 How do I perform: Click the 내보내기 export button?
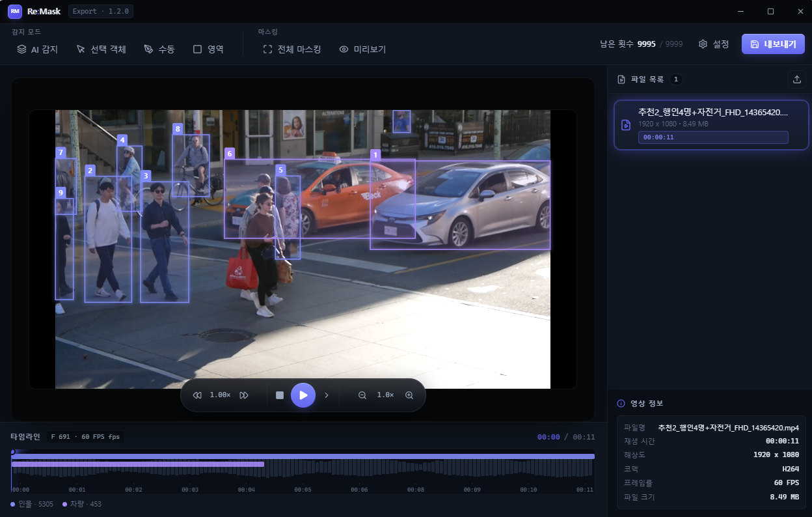[x=773, y=44]
